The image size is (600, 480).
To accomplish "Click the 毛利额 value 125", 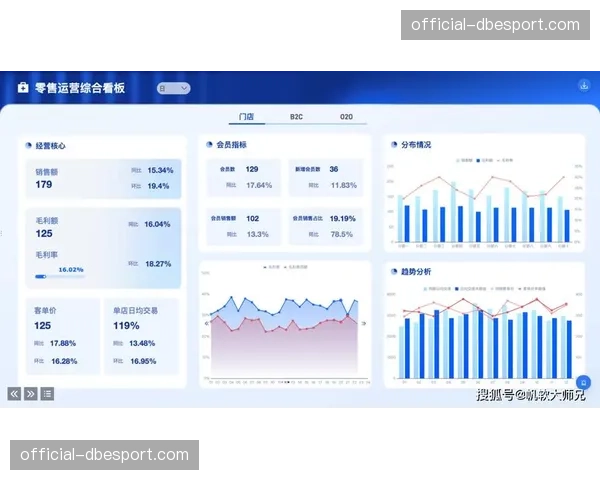I will (x=44, y=233).
